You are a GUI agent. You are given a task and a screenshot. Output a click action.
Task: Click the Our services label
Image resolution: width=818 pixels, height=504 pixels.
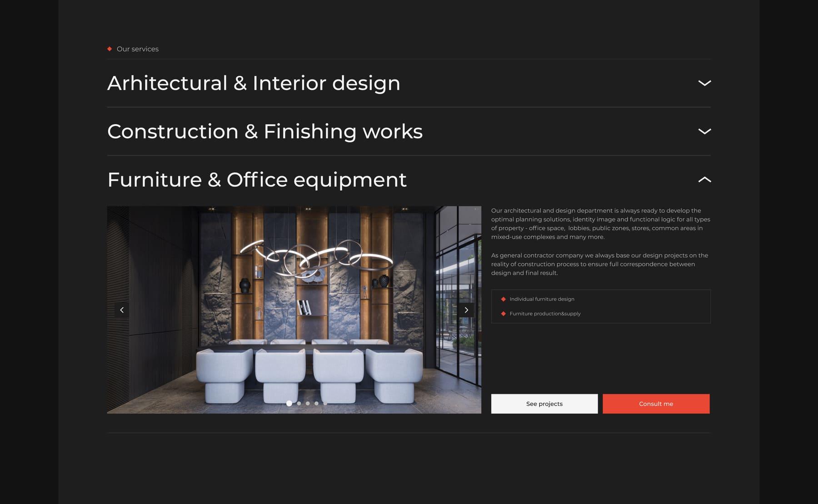(x=138, y=49)
